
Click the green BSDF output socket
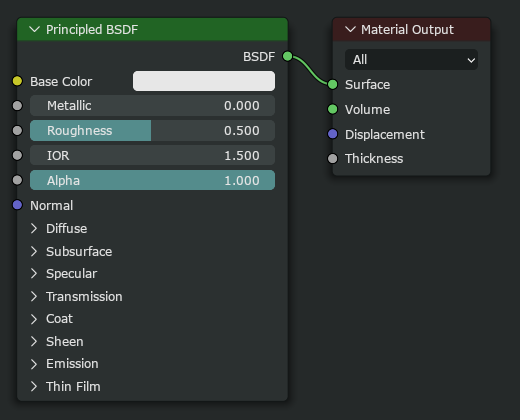[287, 56]
